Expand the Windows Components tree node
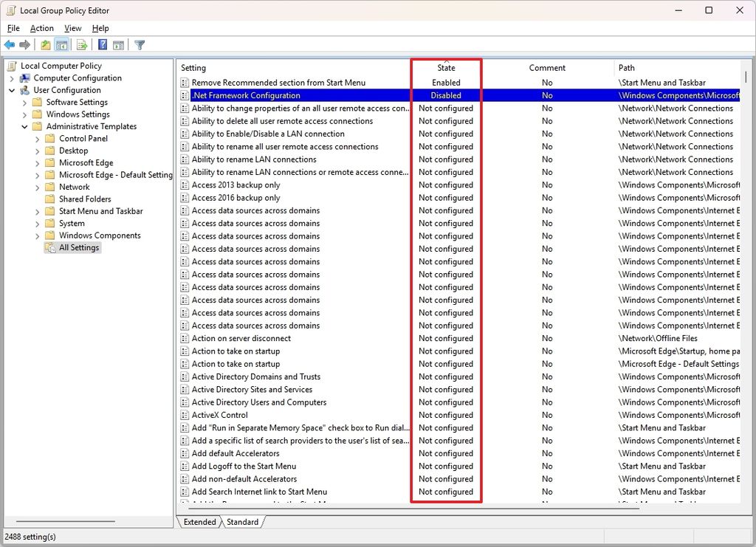Screen dimensions: 756x547 [x=36, y=235]
